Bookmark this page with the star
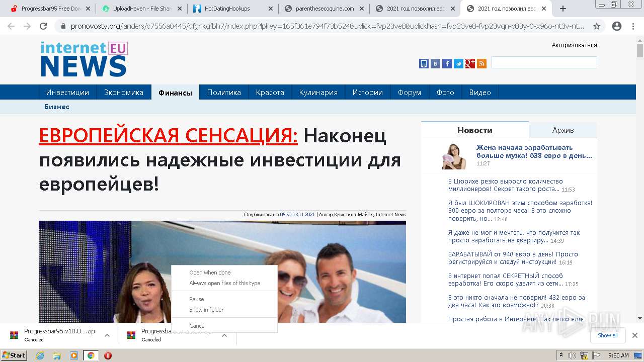 (x=597, y=26)
